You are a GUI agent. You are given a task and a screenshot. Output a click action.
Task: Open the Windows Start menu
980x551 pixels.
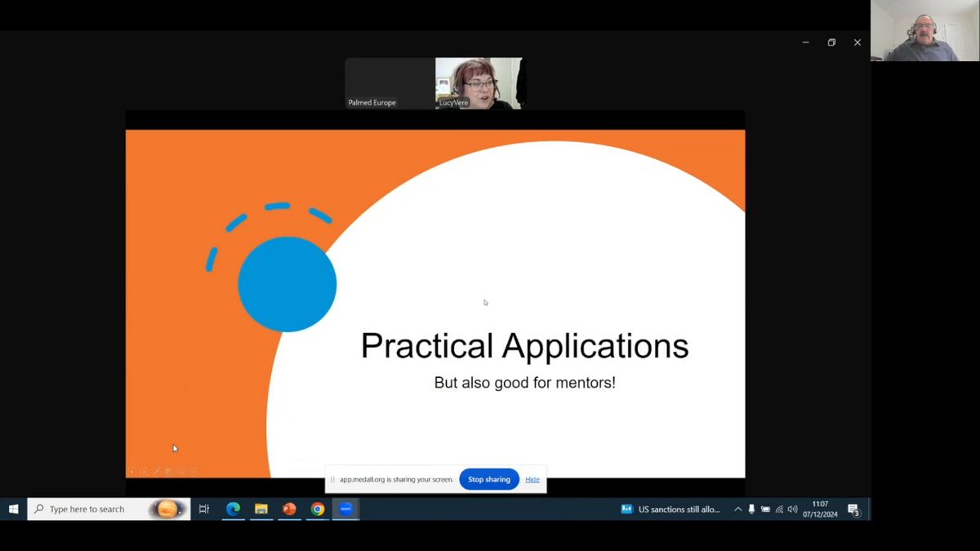point(13,509)
